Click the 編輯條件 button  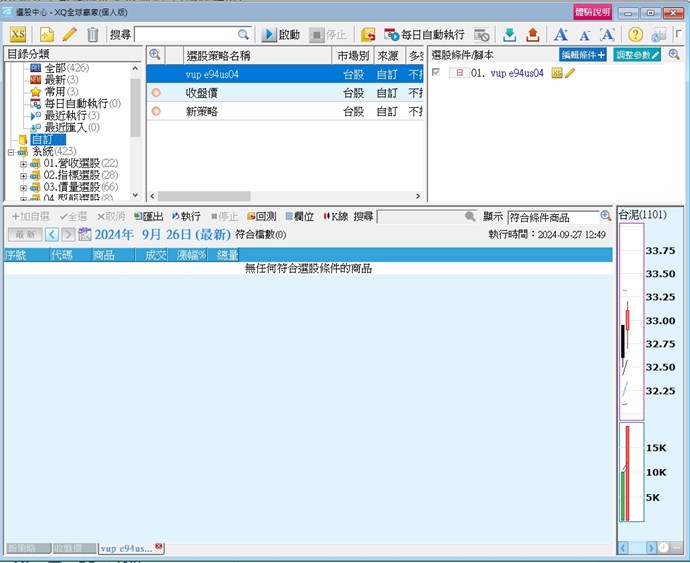[x=582, y=55]
